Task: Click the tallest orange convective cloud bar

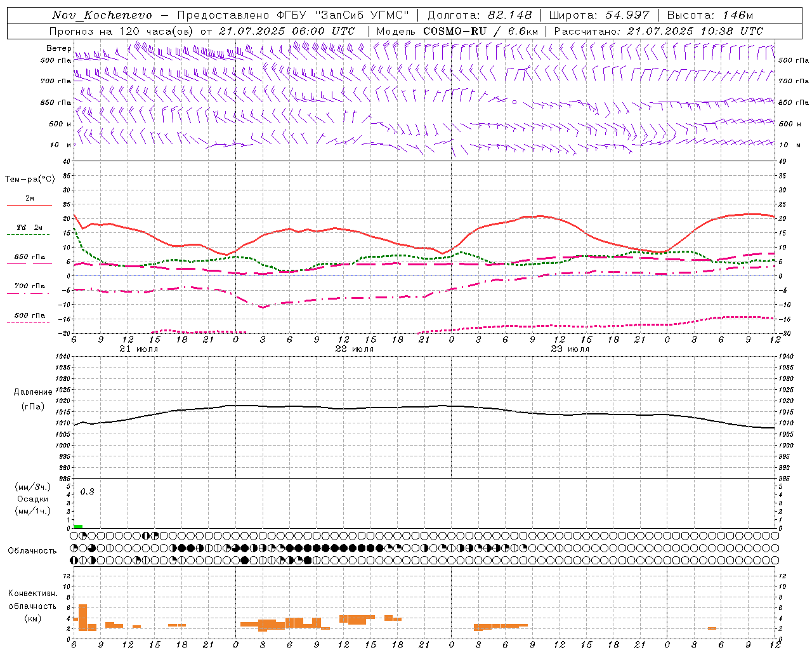Action: [82, 617]
